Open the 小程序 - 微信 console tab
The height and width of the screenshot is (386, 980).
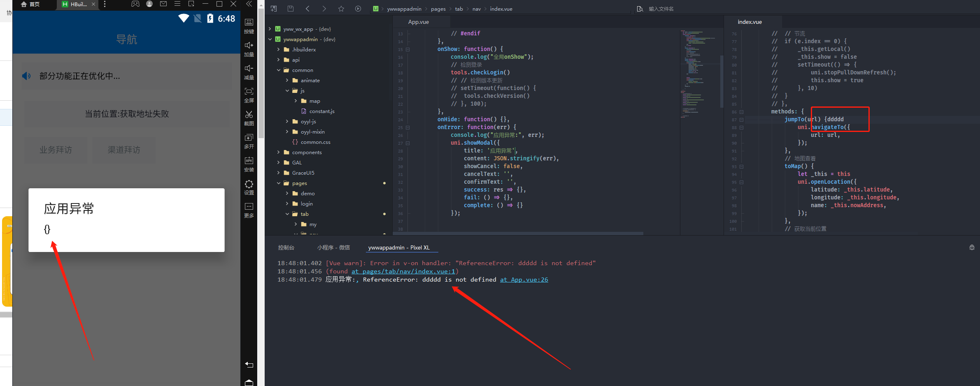[333, 247]
